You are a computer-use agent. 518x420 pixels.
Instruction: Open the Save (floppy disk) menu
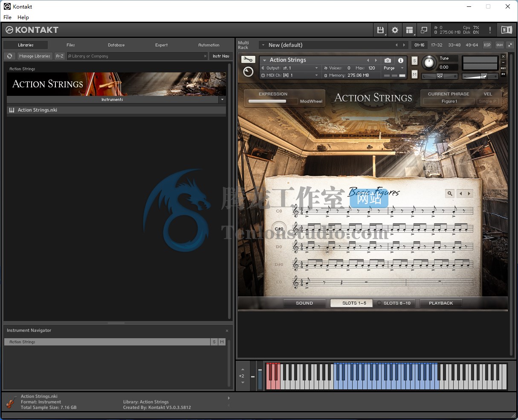[380, 30]
